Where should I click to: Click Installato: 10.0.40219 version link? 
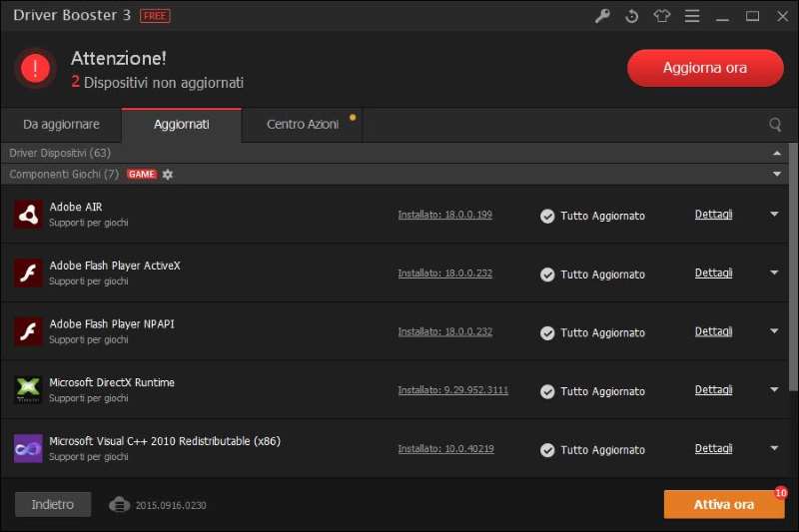445,449
